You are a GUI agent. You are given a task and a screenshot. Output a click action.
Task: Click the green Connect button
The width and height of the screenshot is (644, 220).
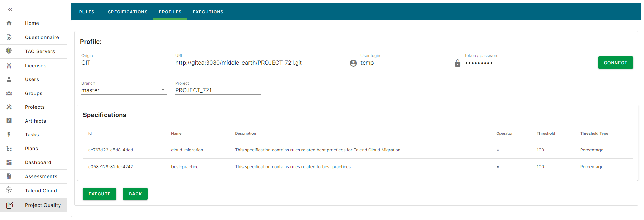pos(615,63)
